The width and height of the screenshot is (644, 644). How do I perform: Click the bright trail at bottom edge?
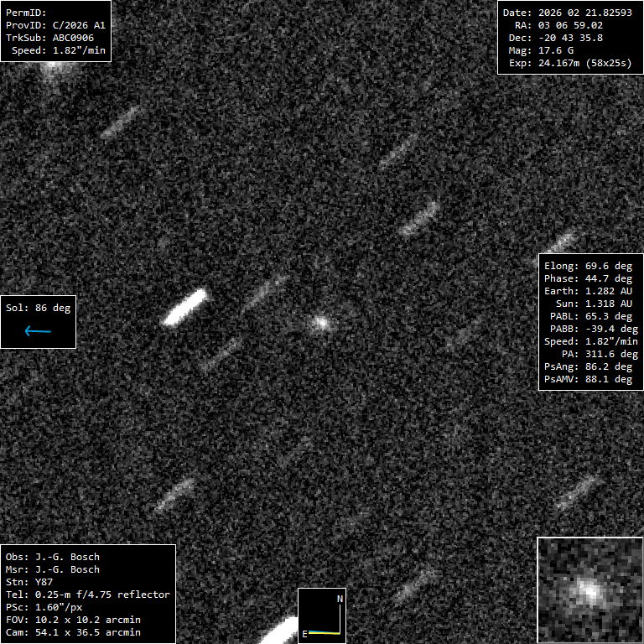pyautogui.click(x=279, y=631)
